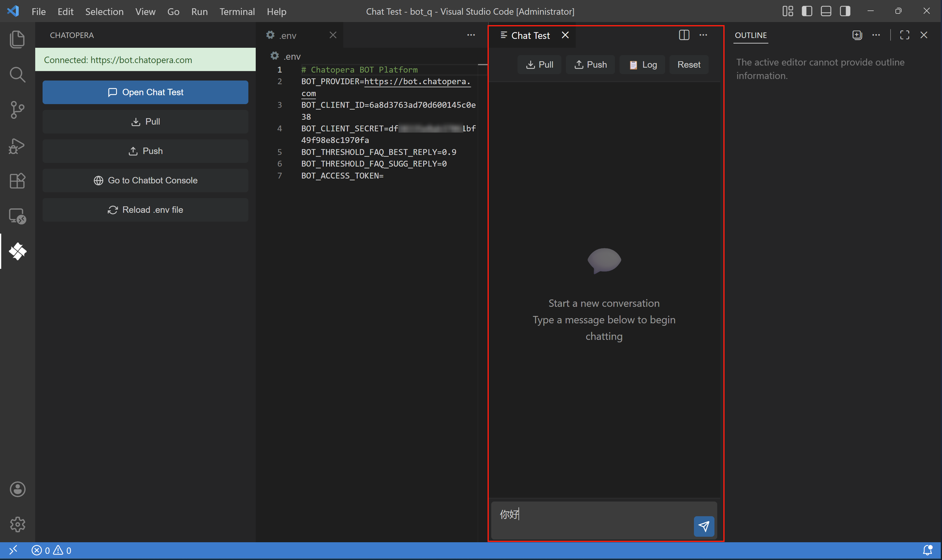Open Customize Layout in title bar
The height and width of the screenshot is (560, 942).
tap(788, 11)
